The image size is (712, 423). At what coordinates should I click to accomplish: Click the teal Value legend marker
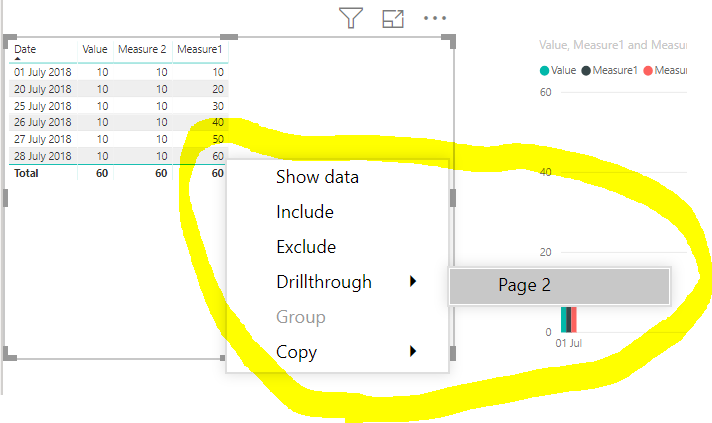pyautogui.click(x=544, y=71)
